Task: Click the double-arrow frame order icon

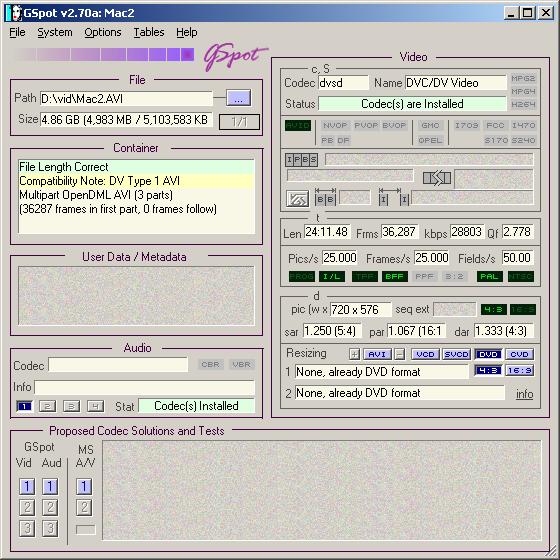Action: pyautogui.click(x=437, y=178)
